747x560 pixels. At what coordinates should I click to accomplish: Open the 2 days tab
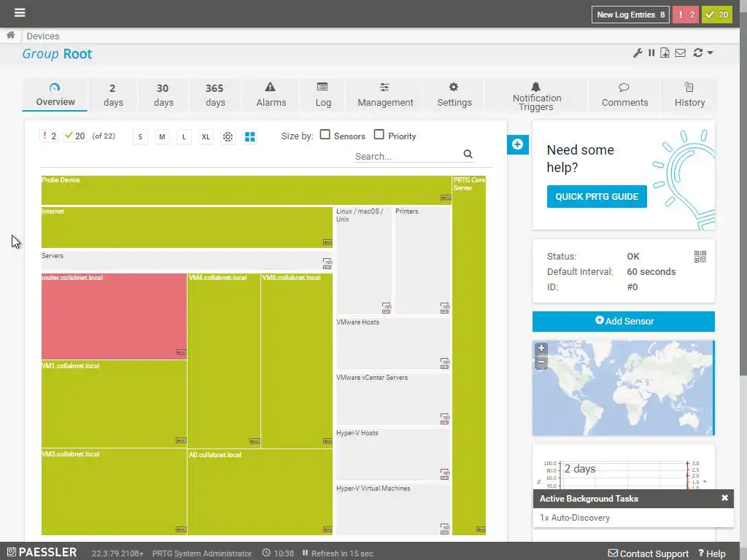(x=113, y=96)
